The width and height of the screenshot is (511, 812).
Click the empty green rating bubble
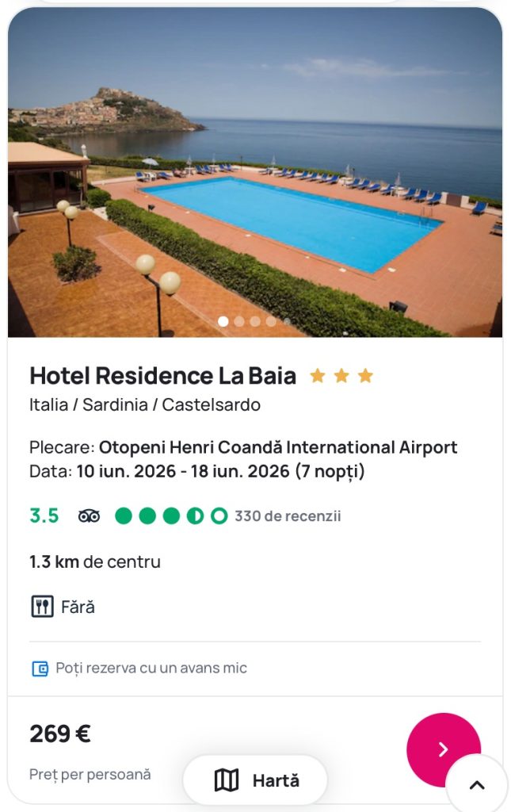(219, 516)
